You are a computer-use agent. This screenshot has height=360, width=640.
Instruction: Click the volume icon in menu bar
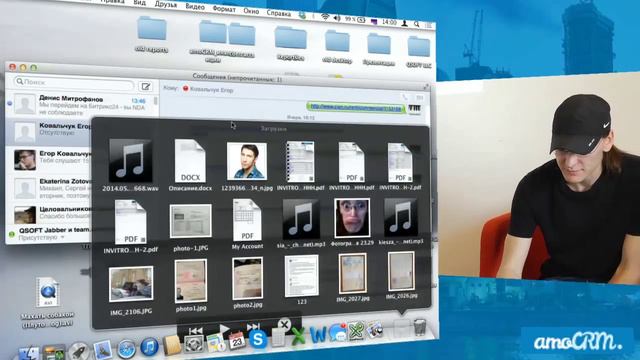pos(337,18)
